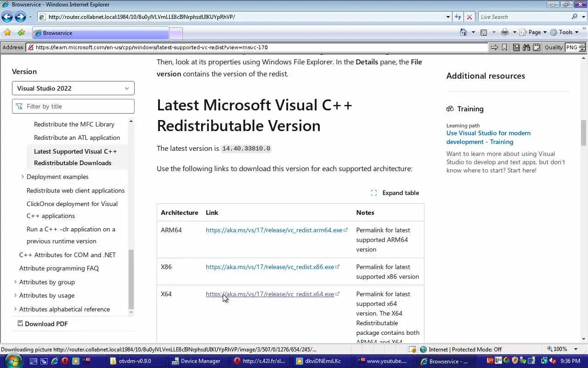Click the Refresh button beside the address bar
588x368 pixels.
pos(458,17)
